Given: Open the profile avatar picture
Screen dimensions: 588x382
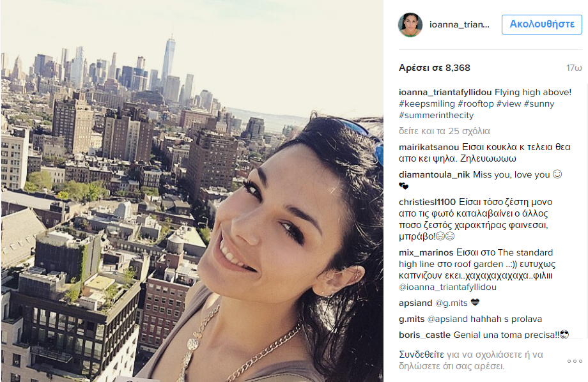Looking at the screenshot, I should click(x=410, y=25).
